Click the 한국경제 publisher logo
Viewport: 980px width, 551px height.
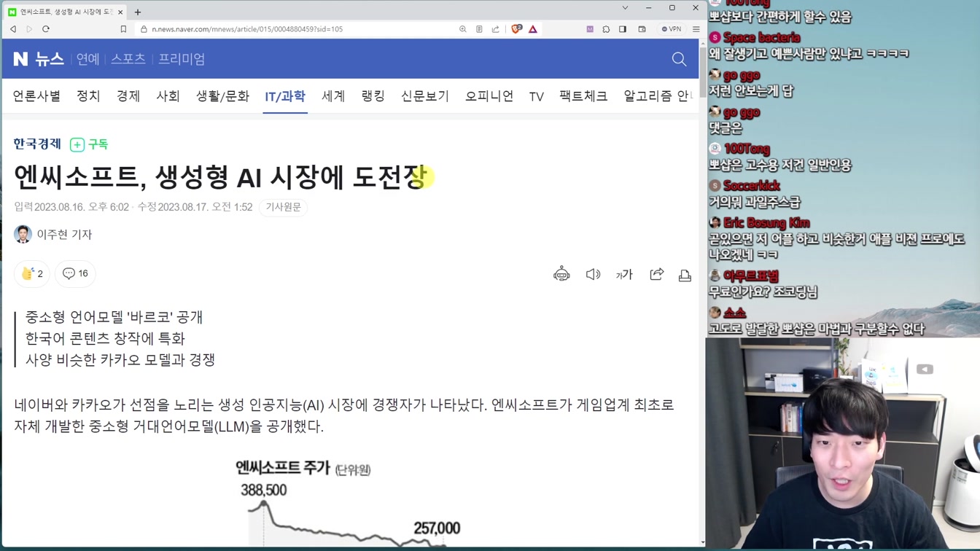[x=37, y=144]
